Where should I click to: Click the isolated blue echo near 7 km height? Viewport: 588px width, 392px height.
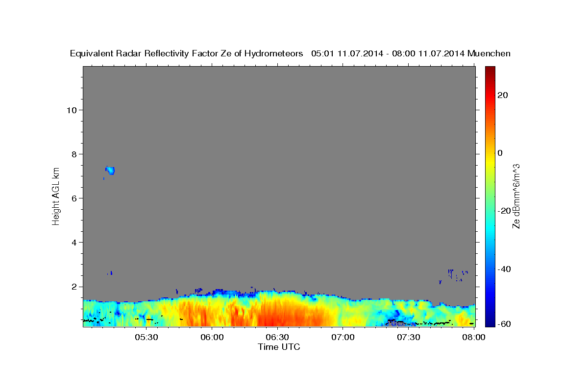110,170
